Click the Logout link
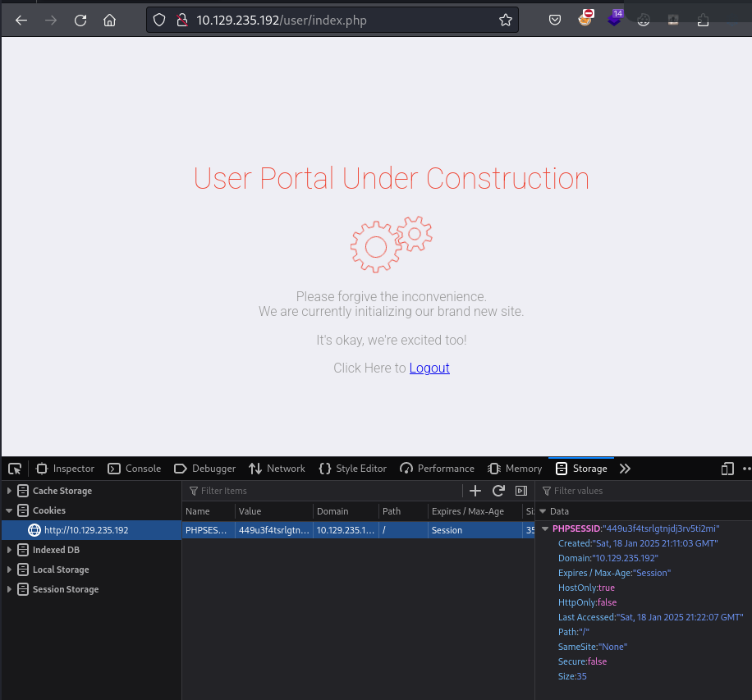The height and width of the screenshot is (700, 752). [429, 368]
